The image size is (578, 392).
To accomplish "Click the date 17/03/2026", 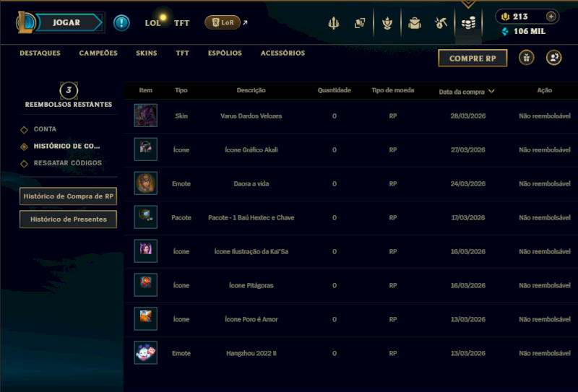I will point(467,218).
